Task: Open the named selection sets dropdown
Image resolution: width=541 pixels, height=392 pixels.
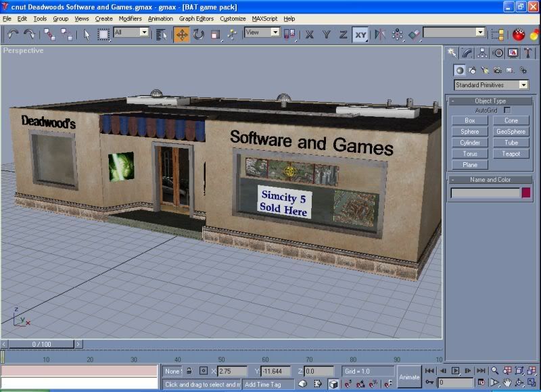Action: click(454, 32)
